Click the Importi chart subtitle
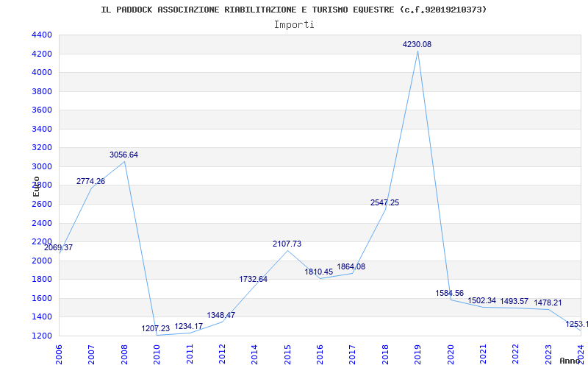 [x=294, y=25]
